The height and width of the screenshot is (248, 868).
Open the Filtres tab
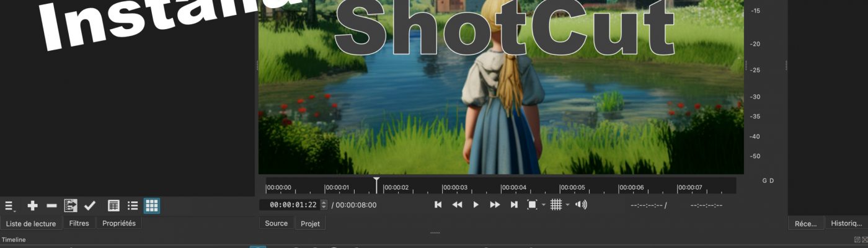pos(79,223)
